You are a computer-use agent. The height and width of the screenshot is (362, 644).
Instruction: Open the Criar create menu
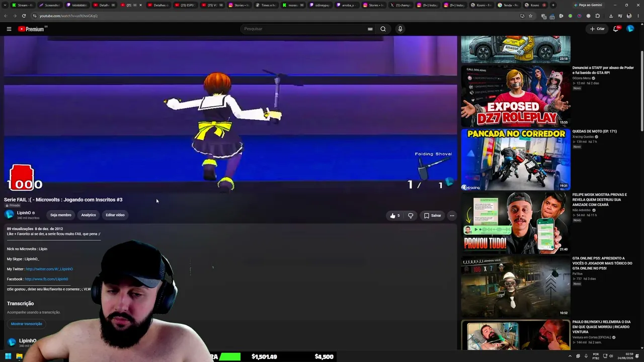point(597,29)
